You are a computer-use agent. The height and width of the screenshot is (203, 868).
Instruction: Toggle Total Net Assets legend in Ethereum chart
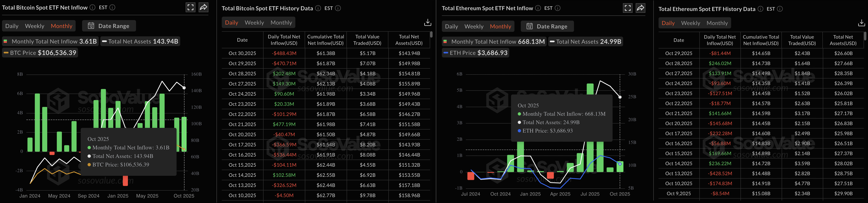(585, 42)
